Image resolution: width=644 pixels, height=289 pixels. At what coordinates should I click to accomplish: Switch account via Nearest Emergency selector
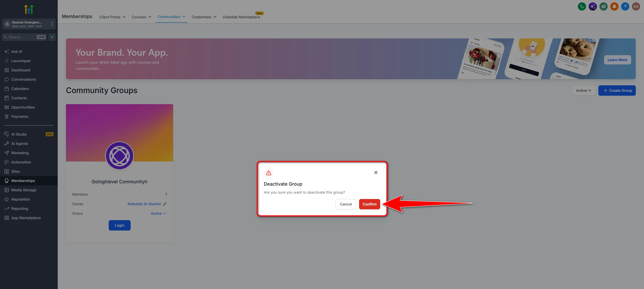tap(29, 24)
